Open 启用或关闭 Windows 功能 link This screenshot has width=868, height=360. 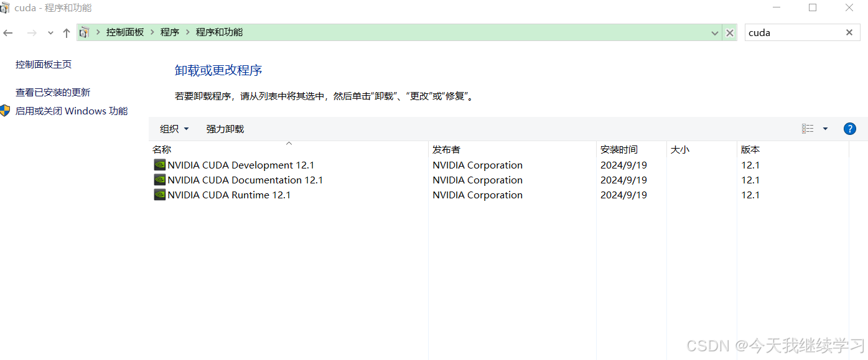click(x=72, y=111)
